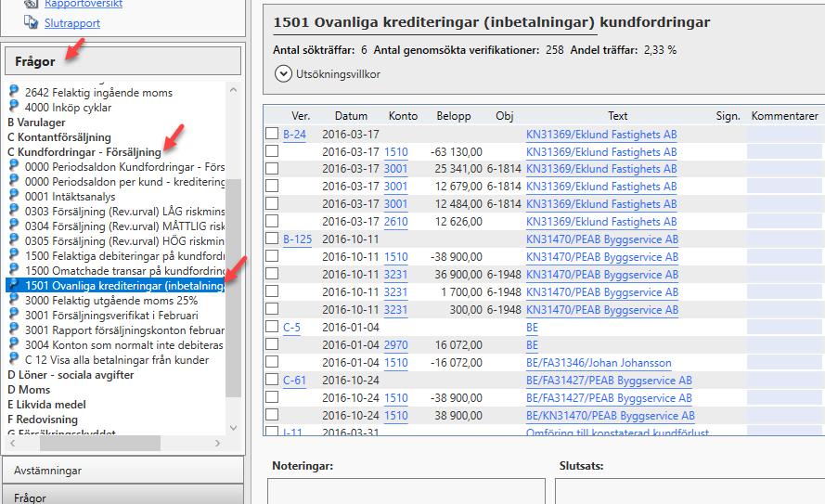
Task: Click the comment field on the B-24 row
Action: click(x=785, y=135)
